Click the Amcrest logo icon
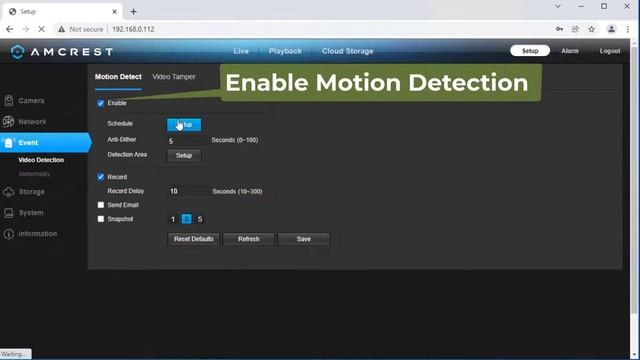Viewport: 640px width, 360px height. click(x=18, y=52)
